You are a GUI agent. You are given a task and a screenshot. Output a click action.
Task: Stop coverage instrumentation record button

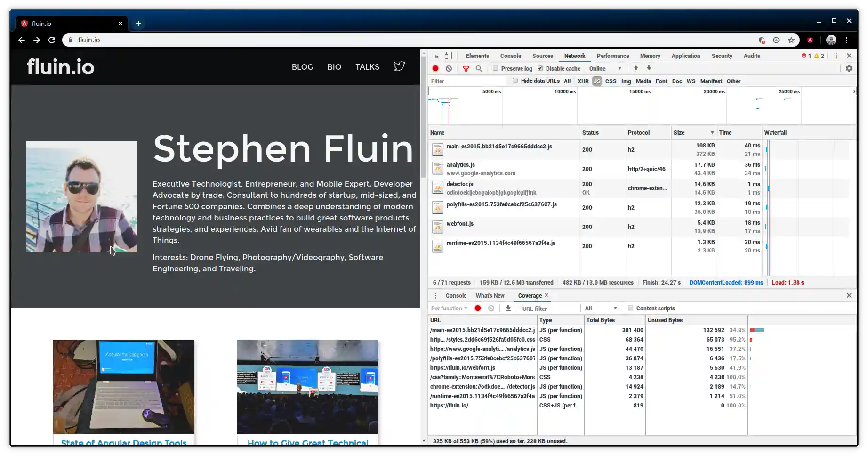[x=478, y=308]
